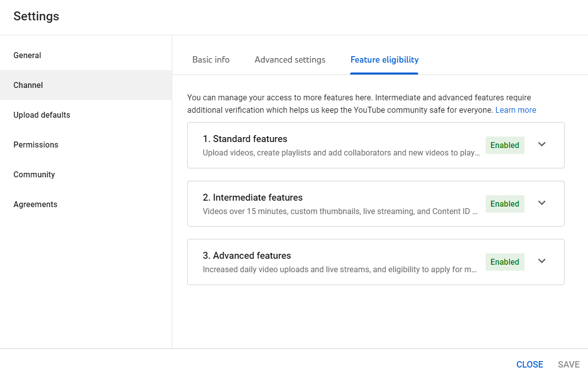Select Channel in the settings sidebar
588x375 pixels.
(x=28, y=85)
